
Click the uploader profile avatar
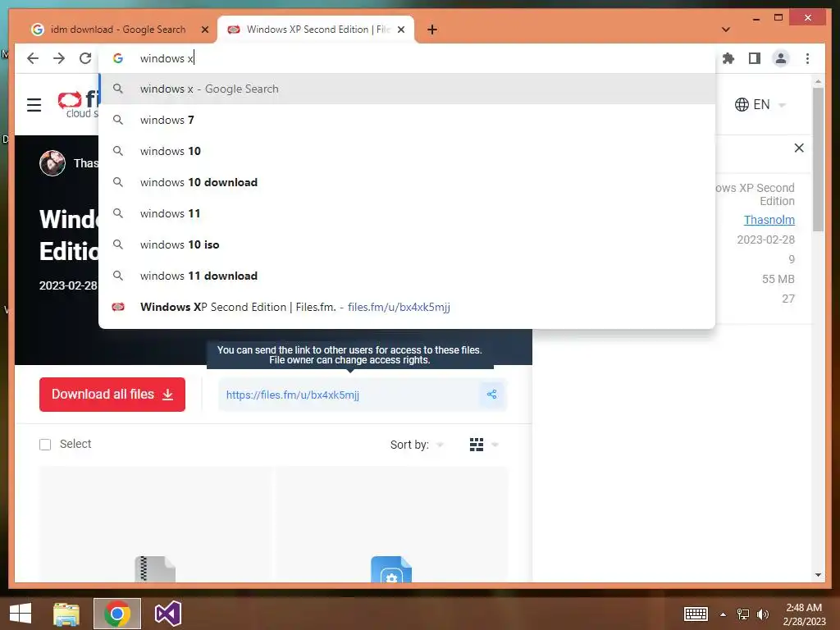click(x=52, y=163)
